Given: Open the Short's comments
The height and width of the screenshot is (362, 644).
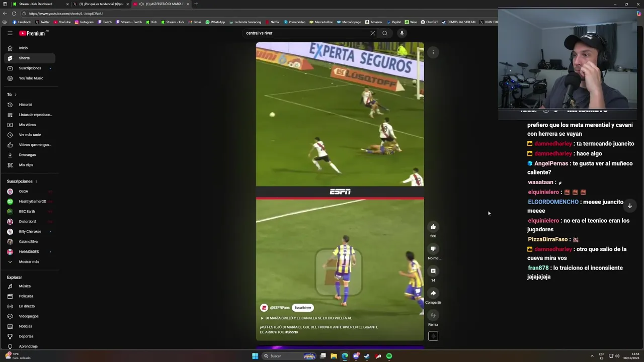Looking at the screenshot, I should (x=433, y=271).
